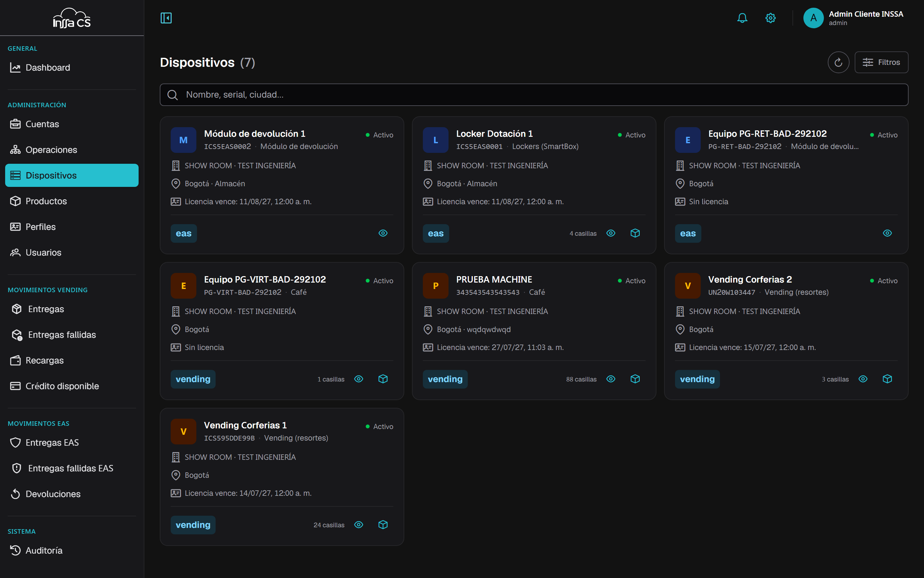Click the eas tag on Equipo PG-RET-BAD-292102
Viewport: 924px width, 578px height.
point(688,233)
